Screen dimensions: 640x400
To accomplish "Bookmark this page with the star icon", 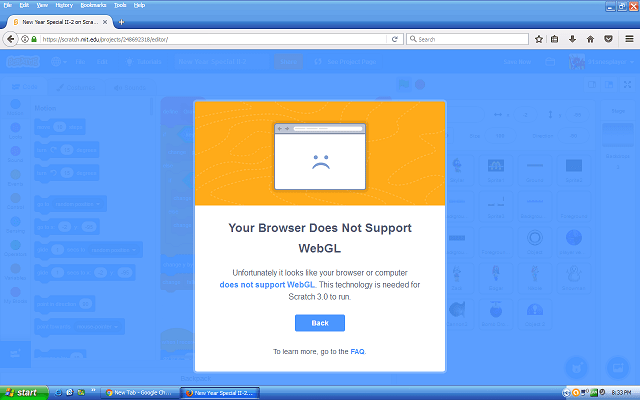I will (x=539, y=39).
